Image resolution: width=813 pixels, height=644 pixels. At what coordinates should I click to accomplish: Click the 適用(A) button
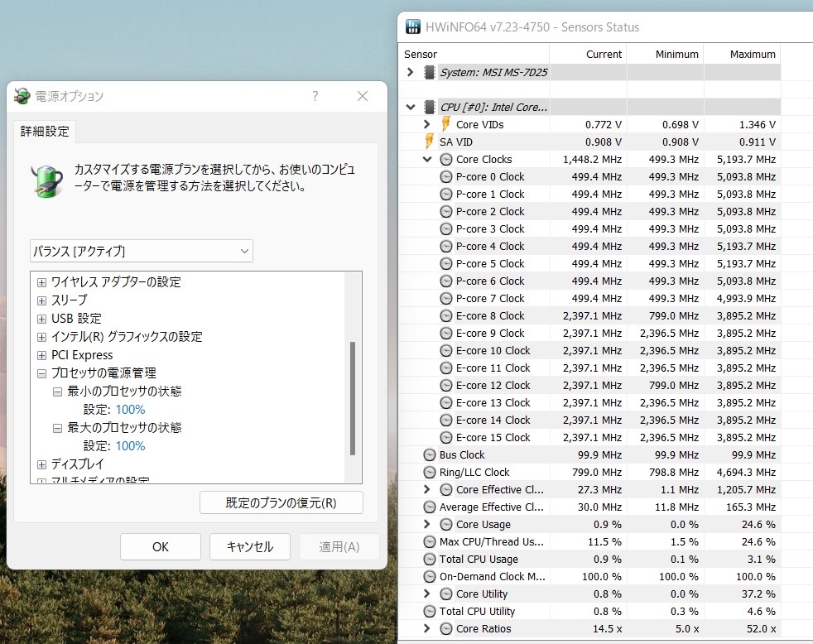pos(339,546)
